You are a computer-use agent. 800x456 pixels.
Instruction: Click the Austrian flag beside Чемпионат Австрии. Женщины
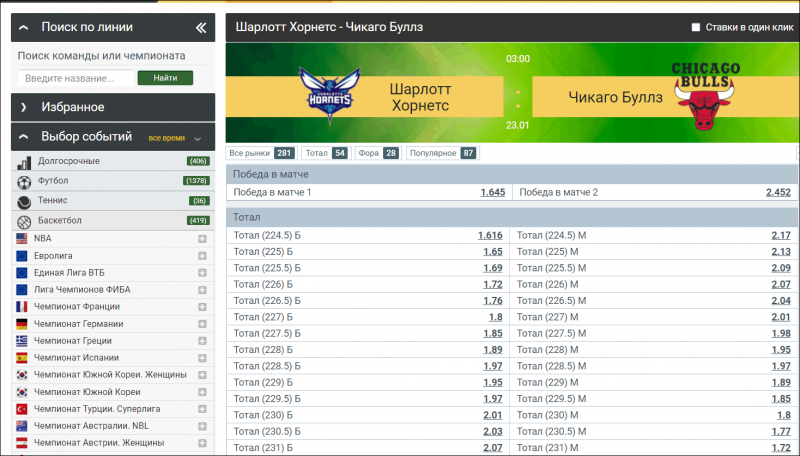[x=21, y=443]
